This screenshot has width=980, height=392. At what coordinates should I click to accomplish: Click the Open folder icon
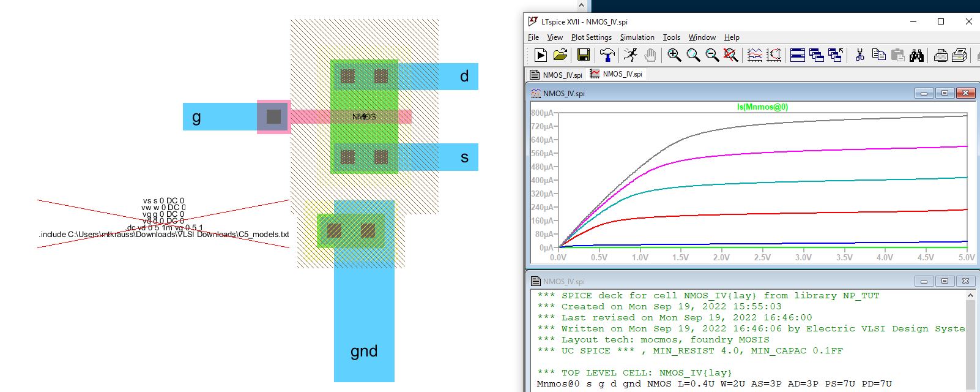560,55
